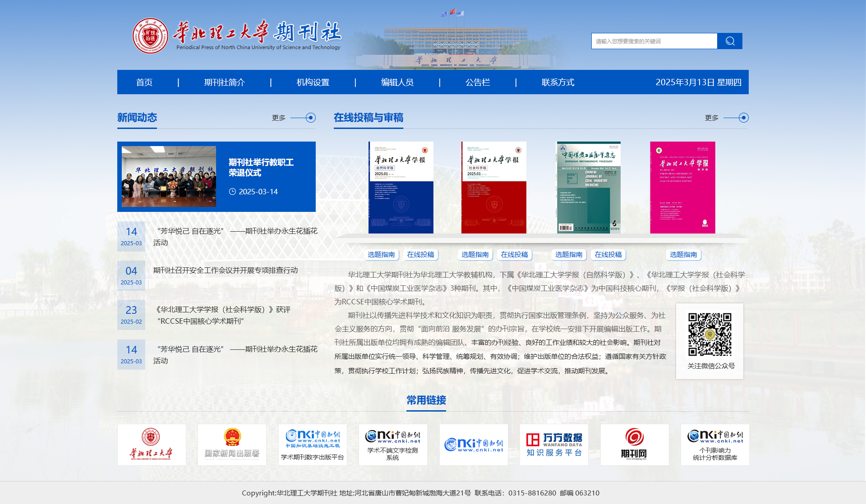866x504 pixels.
Task: Expand more news via 新闻动态 更多 circle
Action: click(x=310, y=118)
